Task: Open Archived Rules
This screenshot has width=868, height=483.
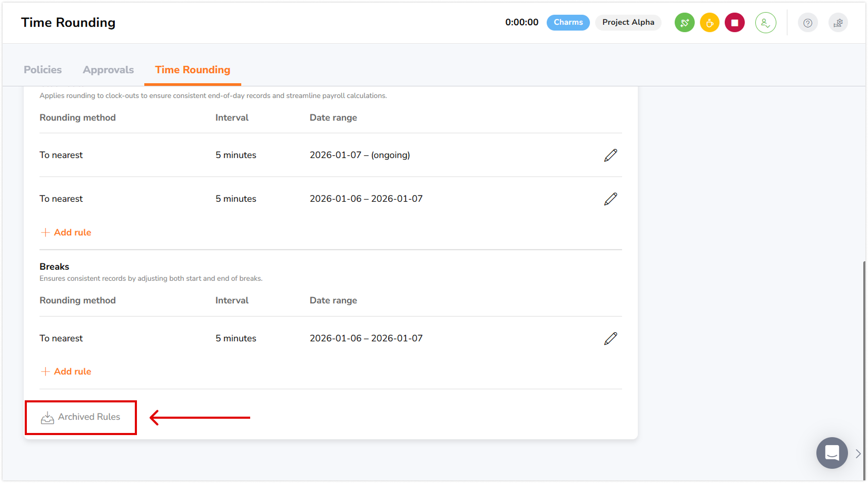Action: point(81,417)
